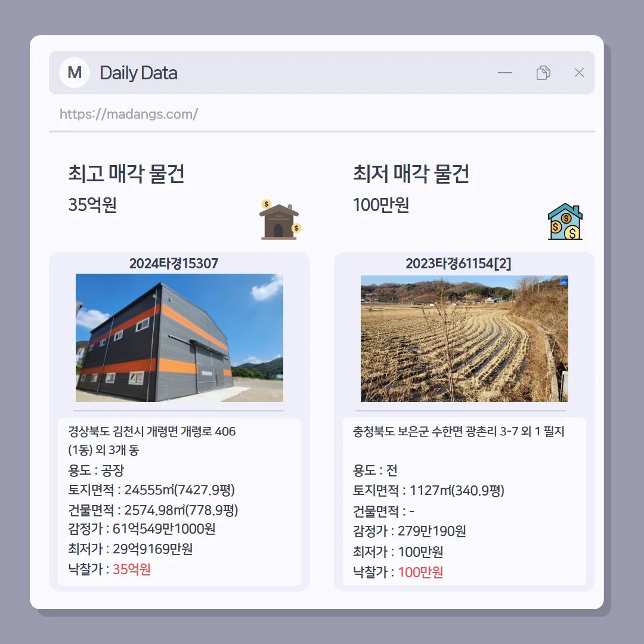Click (1동) 외 3개 동 line
Image resolution: width=644 pixels, height=644 pixels.
point(104,450)
